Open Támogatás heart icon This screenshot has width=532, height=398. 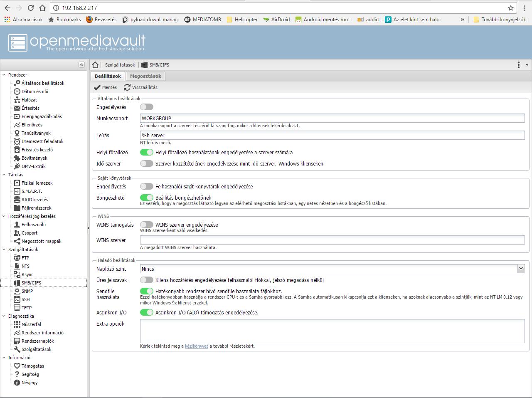tap(17, 366)
